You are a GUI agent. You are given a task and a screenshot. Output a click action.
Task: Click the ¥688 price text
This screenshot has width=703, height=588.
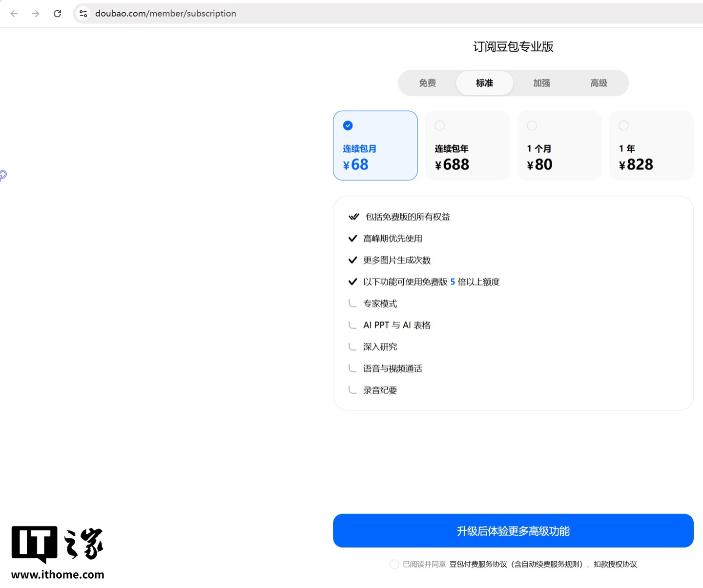452,165
